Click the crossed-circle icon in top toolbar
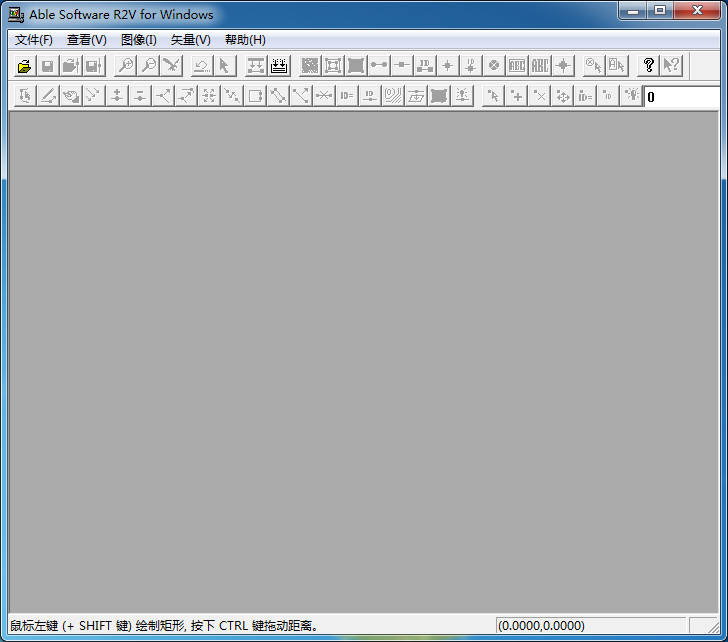This screenshot has width=728, height=642. tap(494, 66)
